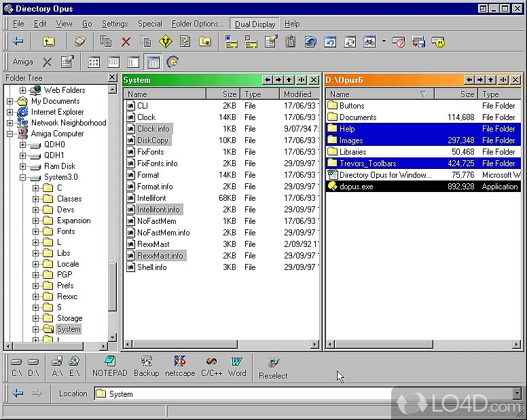Click the red X delete toolbar icon
The height and width of the screenshot is (420, 527).
coord(126,41)
